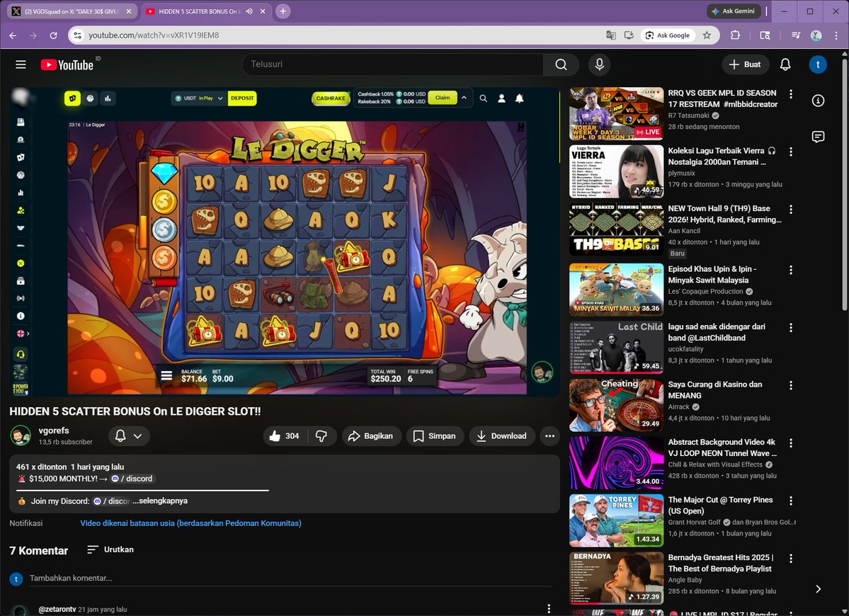
Task: Open new browser tab with plus button
Action: click(283, 11)
